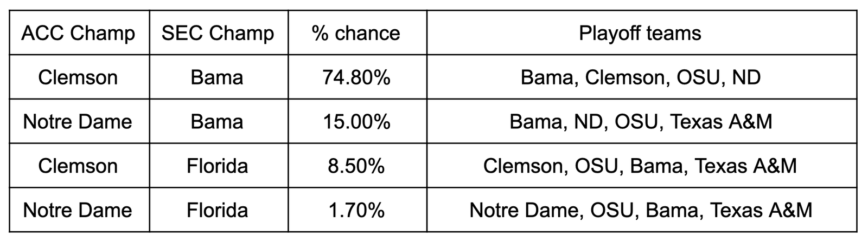This screenshot has height=242, width=868.
Task: Click the % chance column header
Action: click(358, 32)
